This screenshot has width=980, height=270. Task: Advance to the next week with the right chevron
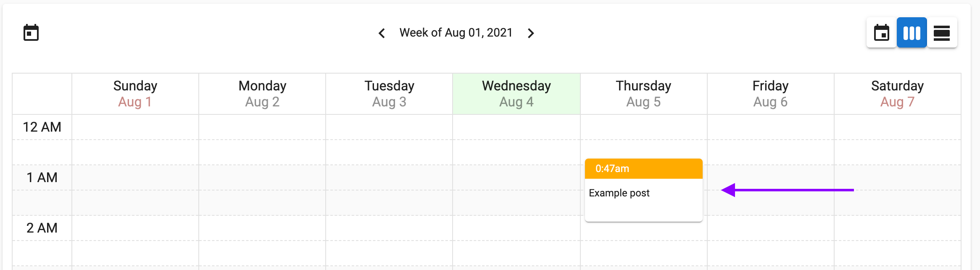click(x=530, y=33)
